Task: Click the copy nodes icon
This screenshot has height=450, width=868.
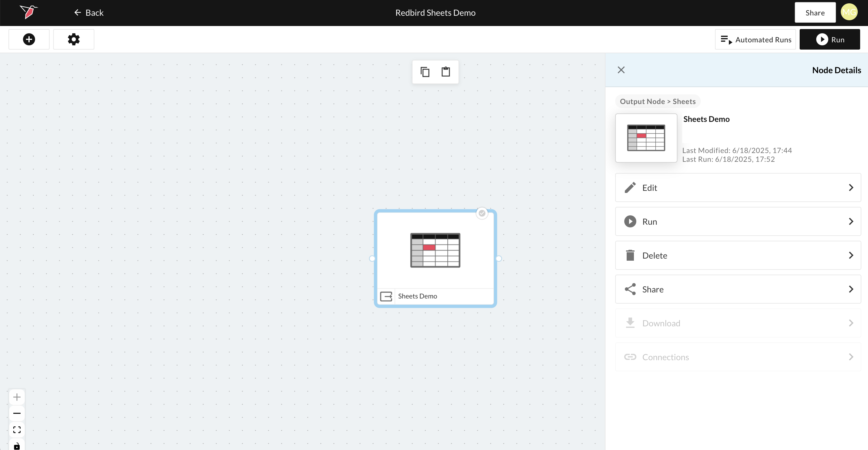Action: (x=425, y=72)
